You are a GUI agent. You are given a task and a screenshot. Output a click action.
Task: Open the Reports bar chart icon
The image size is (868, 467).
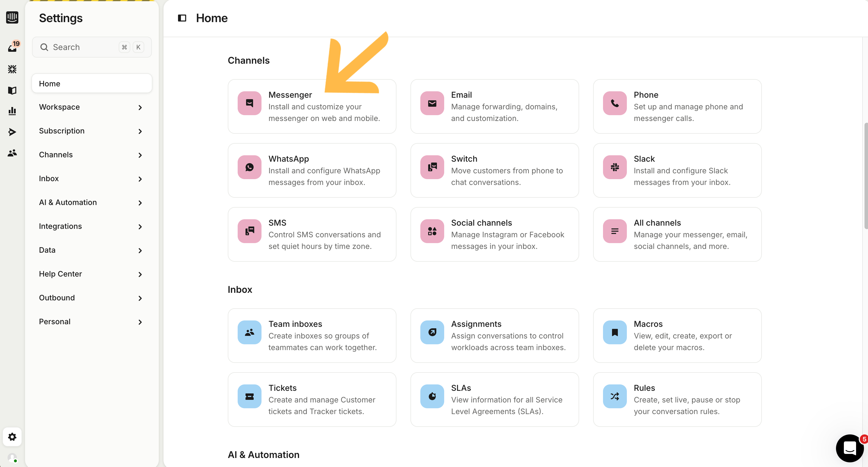tap(12, 111)
